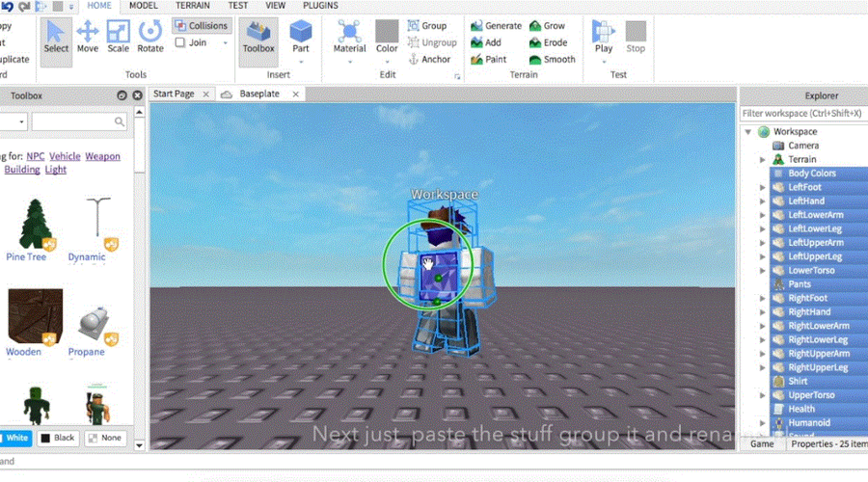Image resolution: width=868 pixels, height=482 pixels.
Task: Expand the LowerTorso tree node
Action: click(x=762, y=271)
